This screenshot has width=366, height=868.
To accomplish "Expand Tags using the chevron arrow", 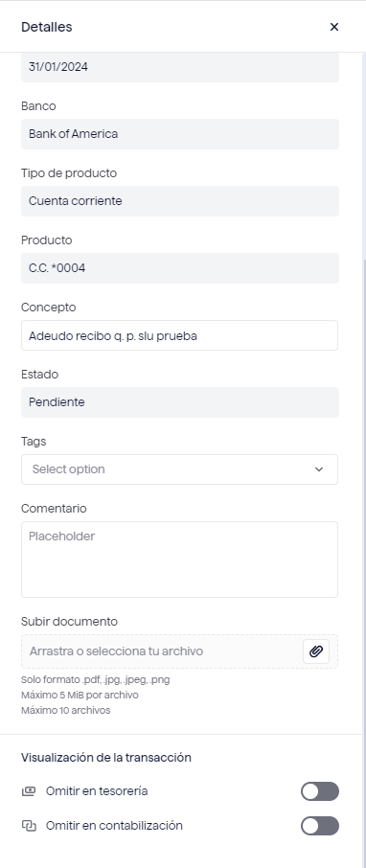I will pos(319,469).
